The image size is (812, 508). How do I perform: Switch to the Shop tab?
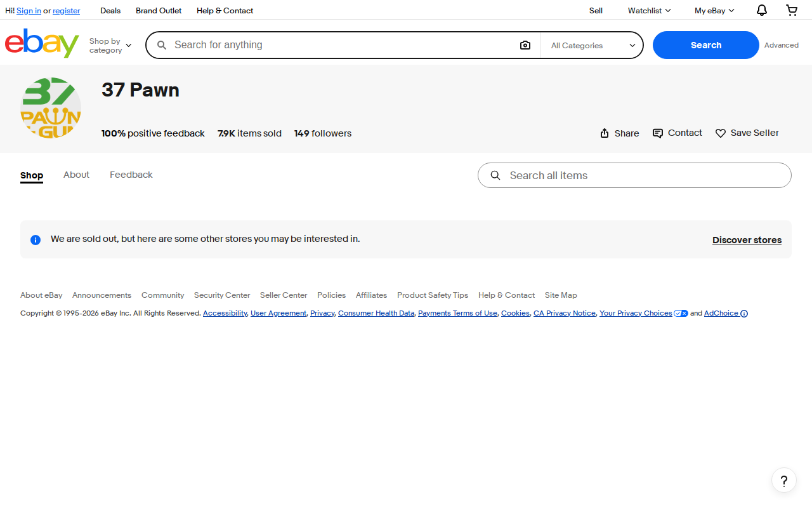[x=32, y=175]
